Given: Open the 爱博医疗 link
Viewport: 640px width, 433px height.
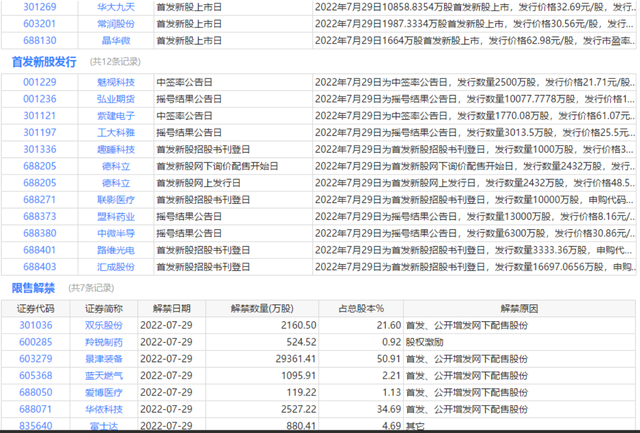Looking at the screenshot, I should [x=104, y=392].
